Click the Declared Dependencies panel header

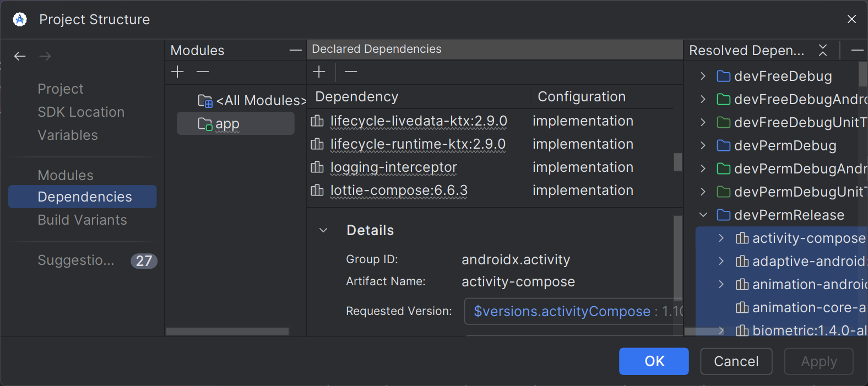[495, 49]
